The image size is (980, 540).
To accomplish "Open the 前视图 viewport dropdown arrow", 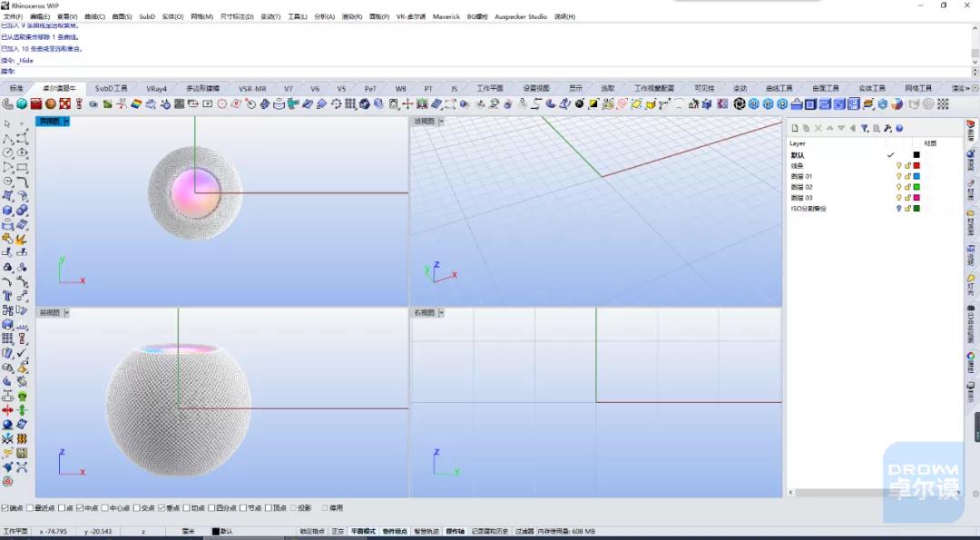I will 67,312.
